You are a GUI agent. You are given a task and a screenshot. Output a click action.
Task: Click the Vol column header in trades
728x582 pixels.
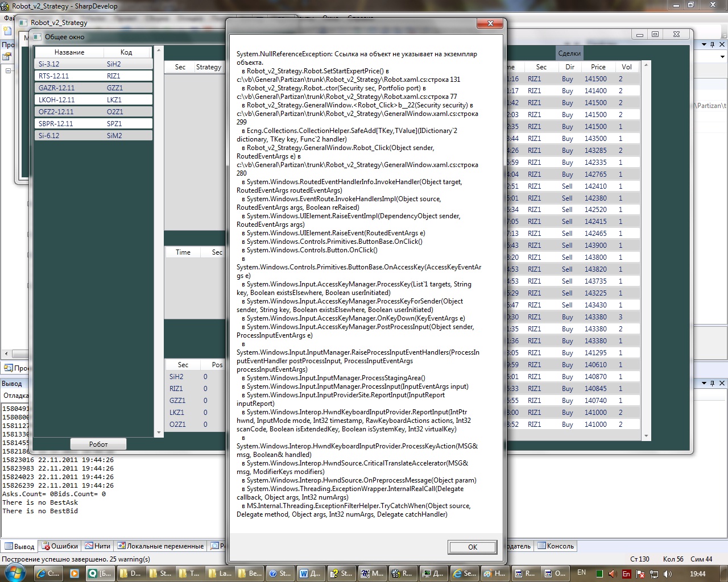[627, 66]
